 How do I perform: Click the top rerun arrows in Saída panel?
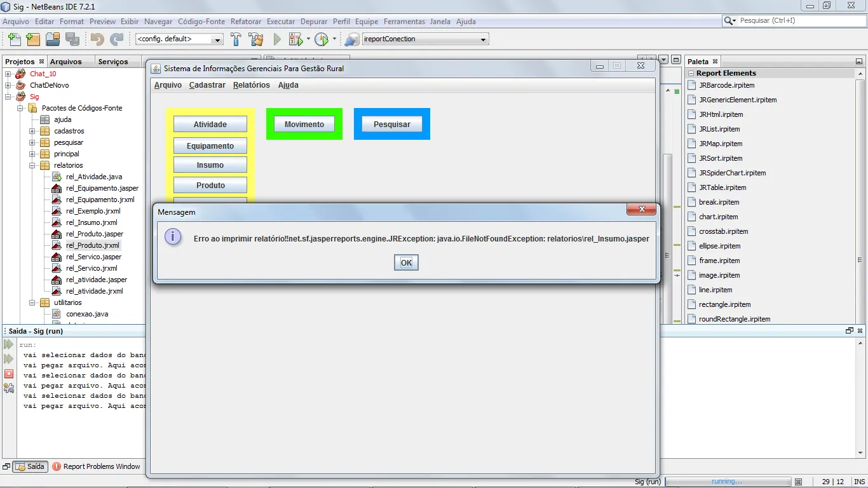9,344
